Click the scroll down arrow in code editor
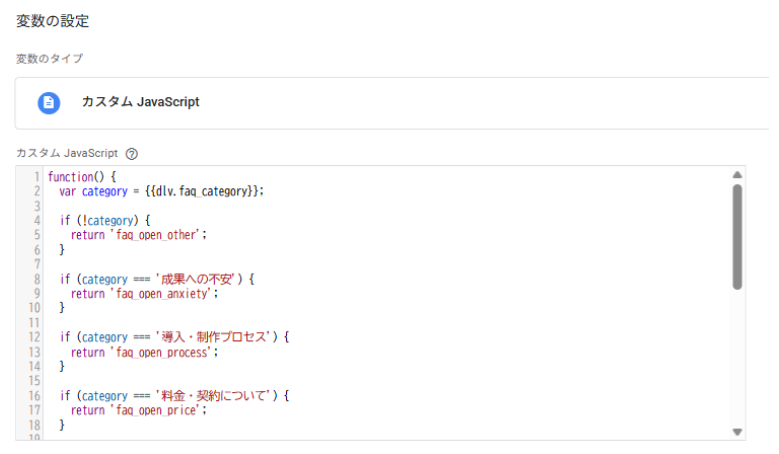 [x=737, y=432]
